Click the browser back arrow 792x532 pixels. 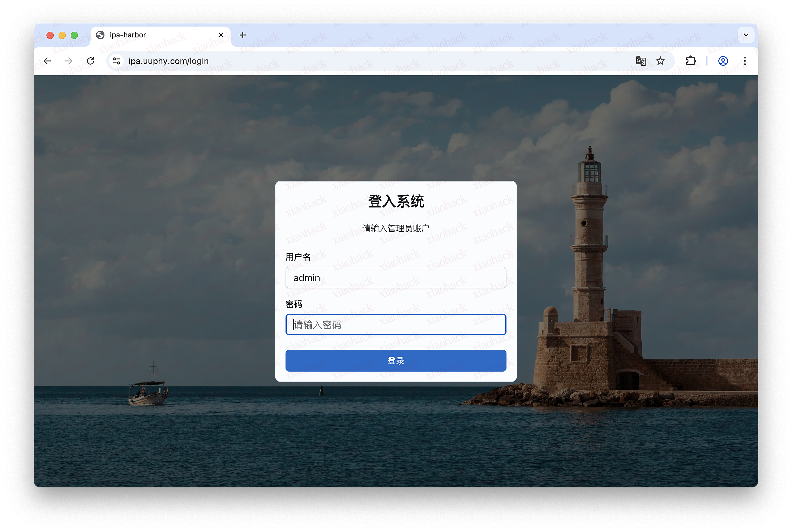pyautogui.click(x=47, y=61)
